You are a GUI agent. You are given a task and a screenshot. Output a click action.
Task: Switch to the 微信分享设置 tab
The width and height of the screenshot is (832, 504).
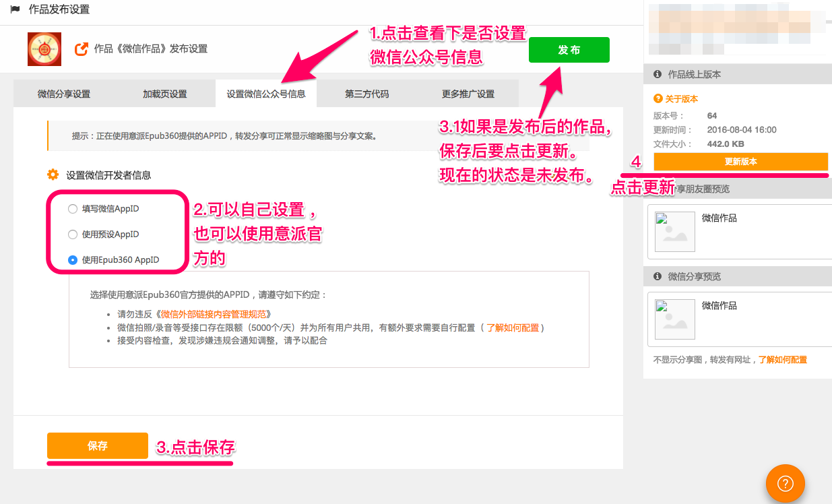64,94
